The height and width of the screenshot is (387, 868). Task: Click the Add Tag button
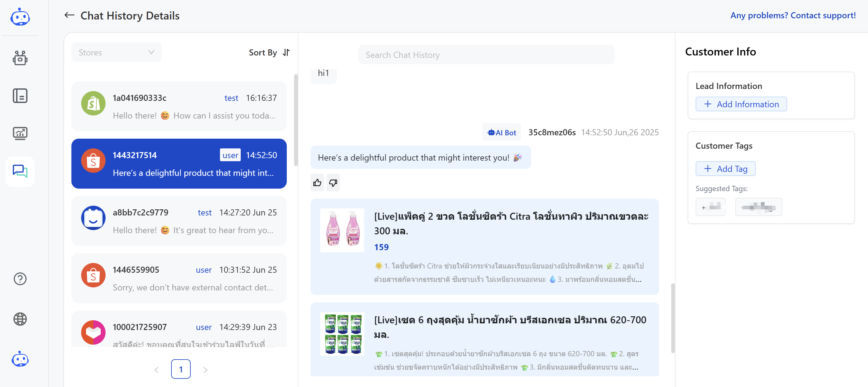pyautogui.click(x=726, y=169)
